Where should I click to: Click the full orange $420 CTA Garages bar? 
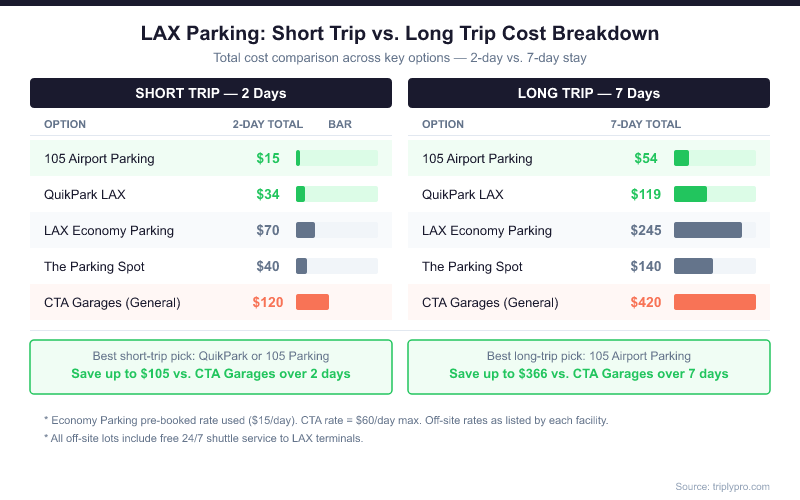[715, 302]
